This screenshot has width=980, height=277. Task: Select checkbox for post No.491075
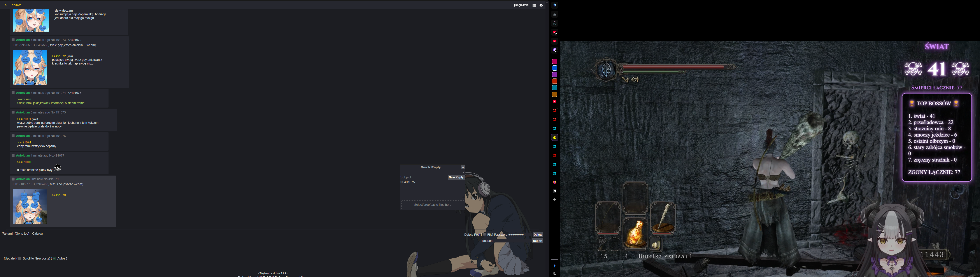click(13, 112)
